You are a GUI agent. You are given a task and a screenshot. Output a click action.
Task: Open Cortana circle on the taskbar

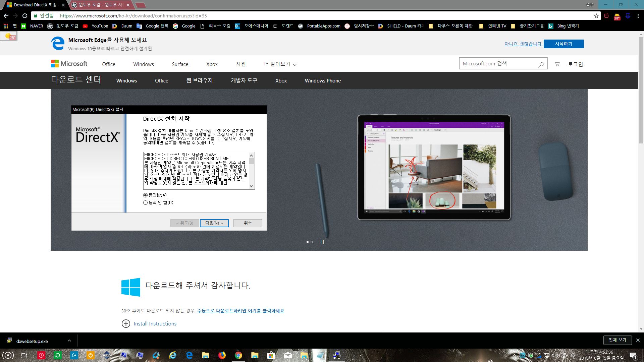click(x=8, y=355)
